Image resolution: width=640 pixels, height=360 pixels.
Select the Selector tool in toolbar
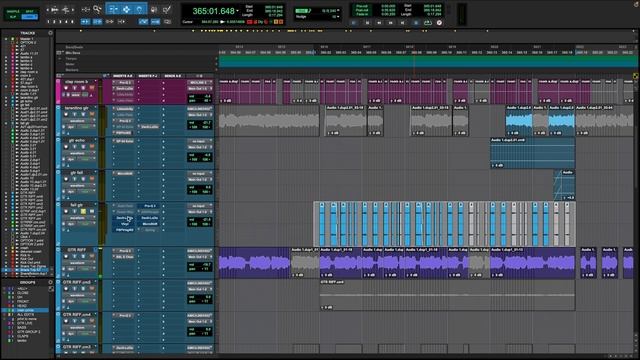point(127,9)
